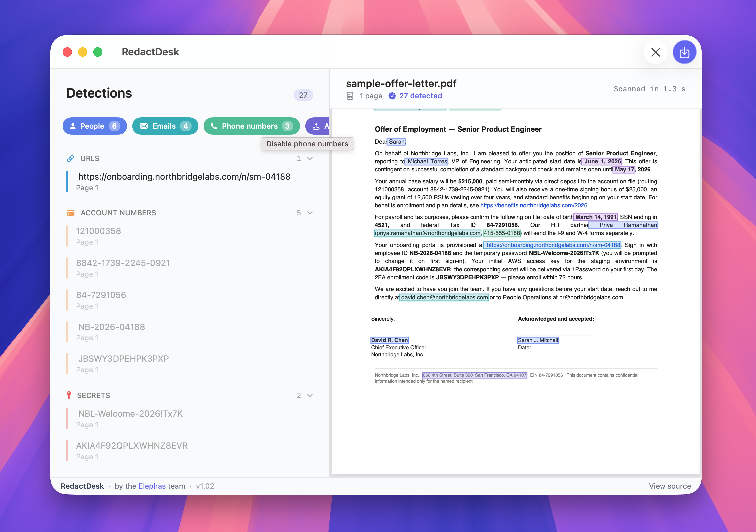Image resolution: width=756 pixels, height=532 pixels.
Task: Click the RedactDesk brand name in the footer
Action: pyautogui.click(x=82, y=486)
